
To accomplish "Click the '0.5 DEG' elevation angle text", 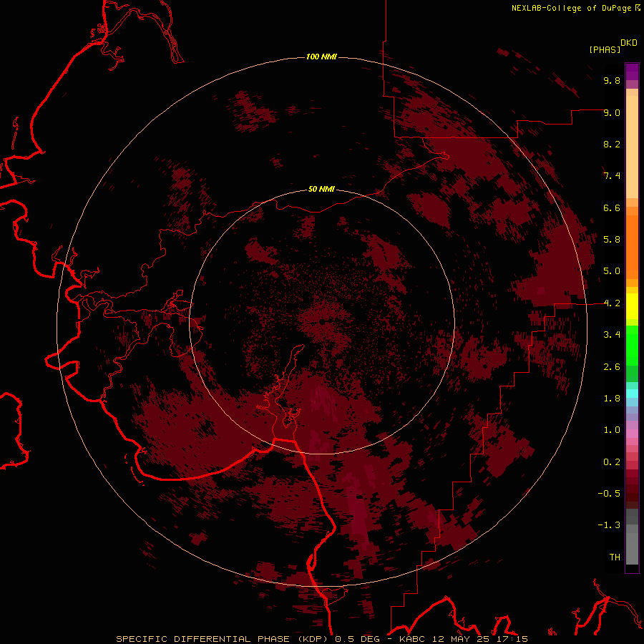I will 357,639.
